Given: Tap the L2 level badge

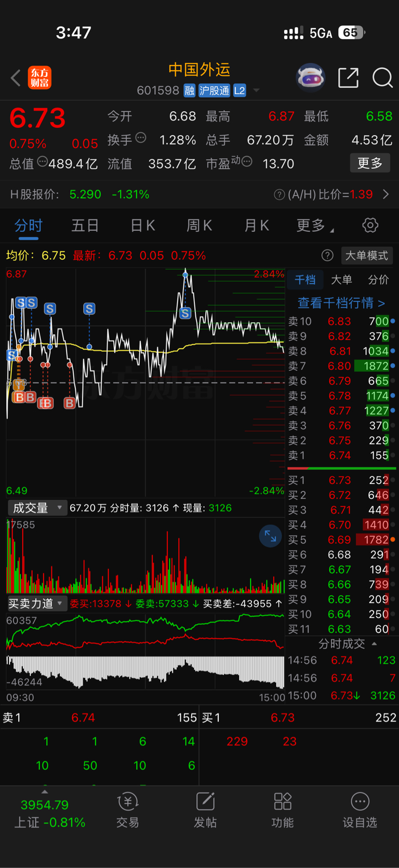Looking at the screenshot, I should [x=240, y=90].
